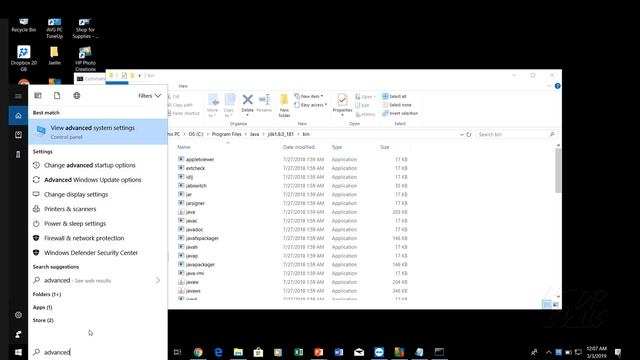
Task: Open Command Prompt from the taskbar
Action: coord(440,352)
